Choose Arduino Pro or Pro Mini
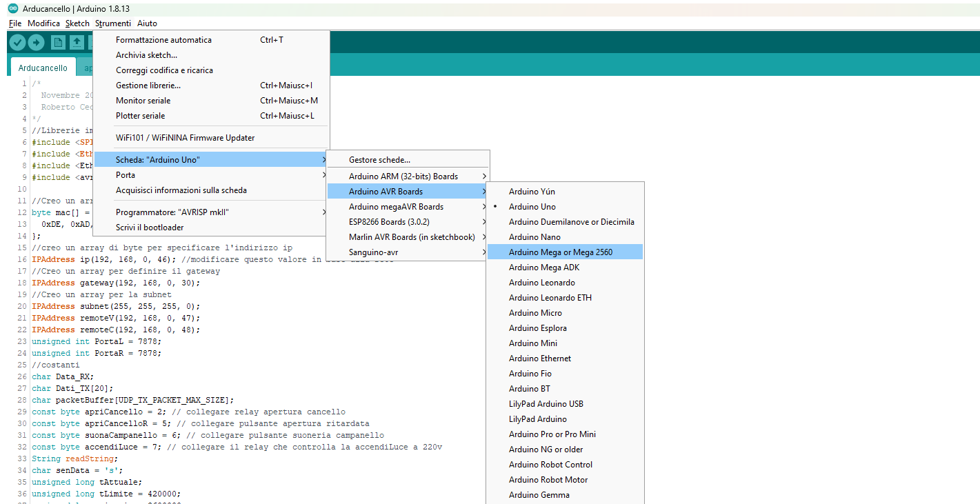Screen dimensions: 980x504 click(x=565, y=434)
